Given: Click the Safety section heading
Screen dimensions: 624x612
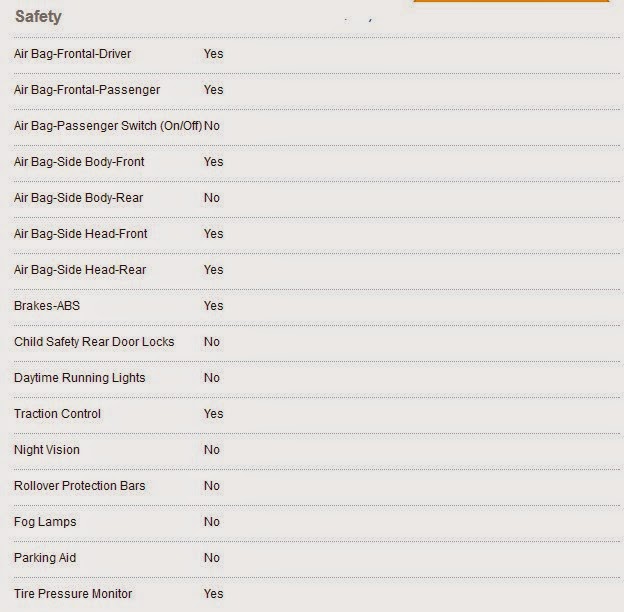Looking at the screenshot, I should pos(38,17).
